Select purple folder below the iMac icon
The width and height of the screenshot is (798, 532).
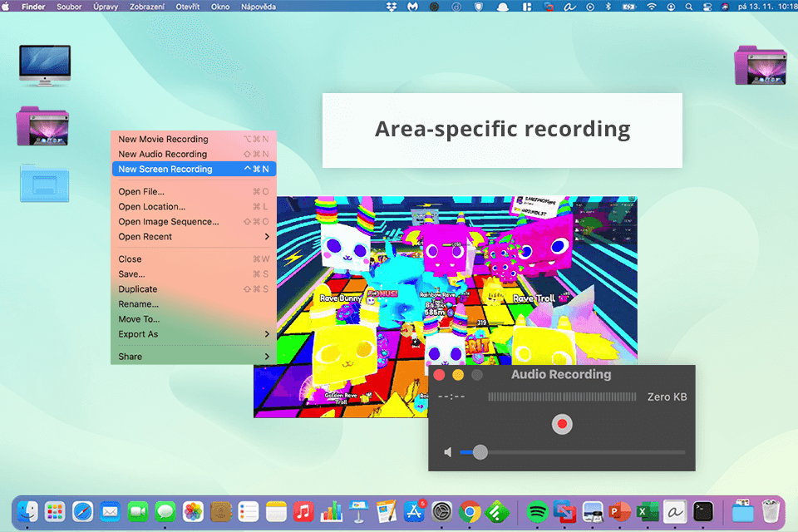[42, 126]
